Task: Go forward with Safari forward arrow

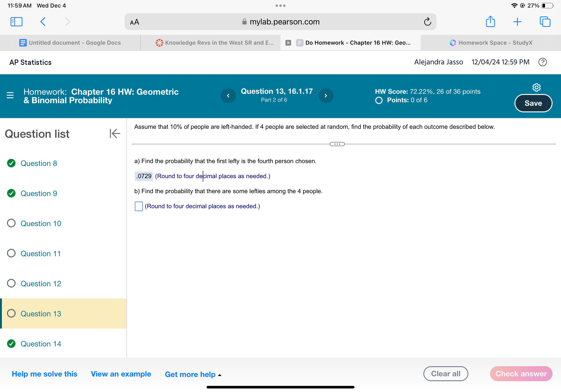Action: (68, 22)
